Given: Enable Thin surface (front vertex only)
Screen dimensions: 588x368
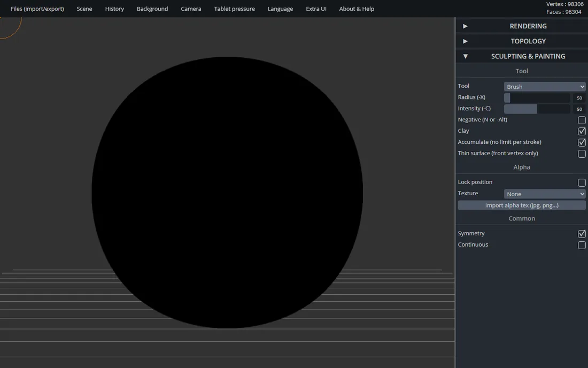Looking at the screenshot, I should coord(582,154).
